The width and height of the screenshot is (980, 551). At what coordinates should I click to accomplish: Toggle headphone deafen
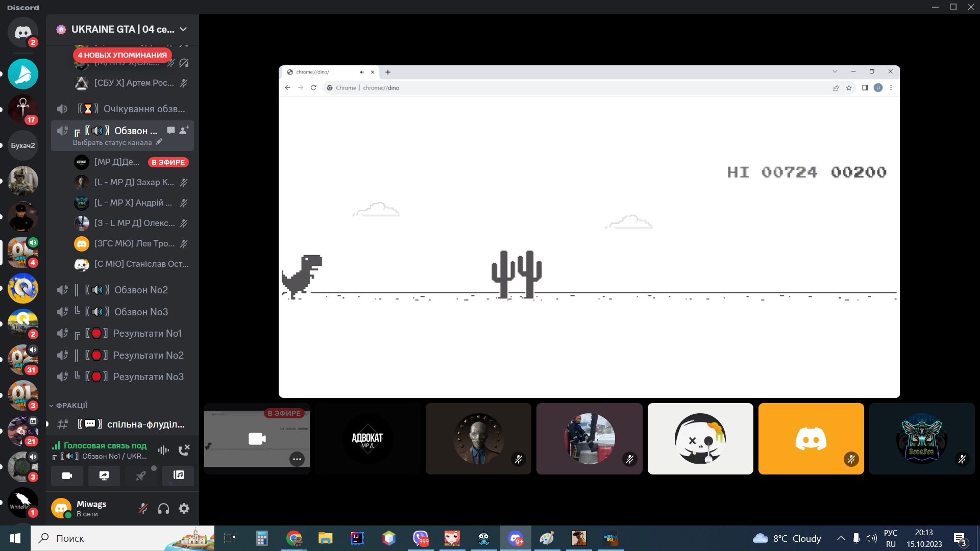click(x=163, y=509)
